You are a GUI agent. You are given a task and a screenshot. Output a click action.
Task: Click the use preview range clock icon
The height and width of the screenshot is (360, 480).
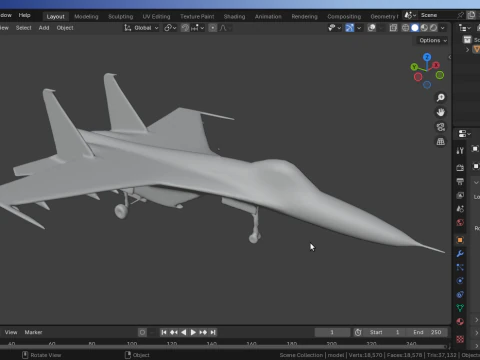click(358, 332)
